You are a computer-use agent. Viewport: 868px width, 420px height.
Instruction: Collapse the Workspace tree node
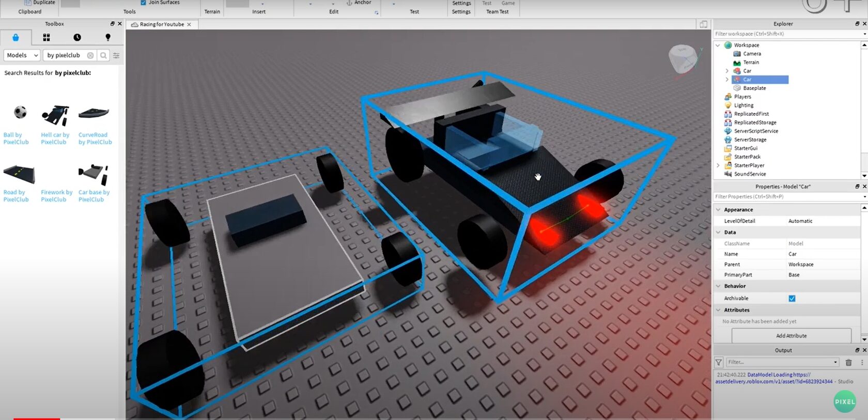coord(718,45)
